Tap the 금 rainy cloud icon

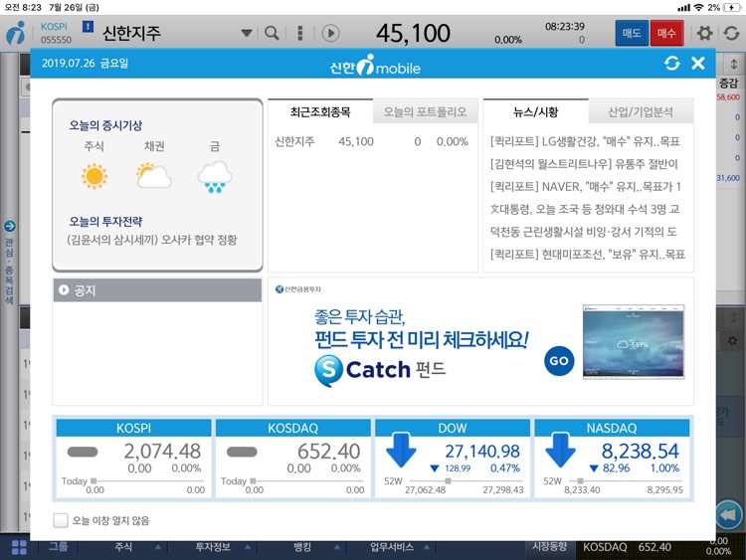pos(215,176)
